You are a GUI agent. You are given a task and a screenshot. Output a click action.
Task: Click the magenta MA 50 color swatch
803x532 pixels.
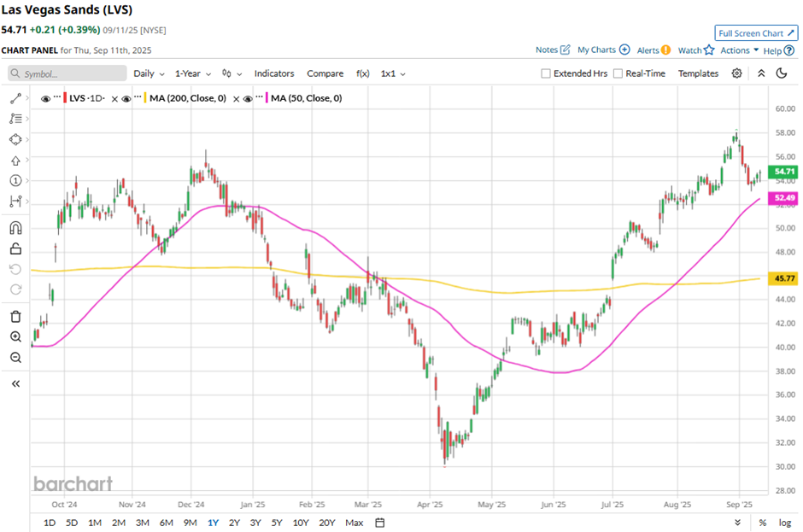click(x=267, y=98)
